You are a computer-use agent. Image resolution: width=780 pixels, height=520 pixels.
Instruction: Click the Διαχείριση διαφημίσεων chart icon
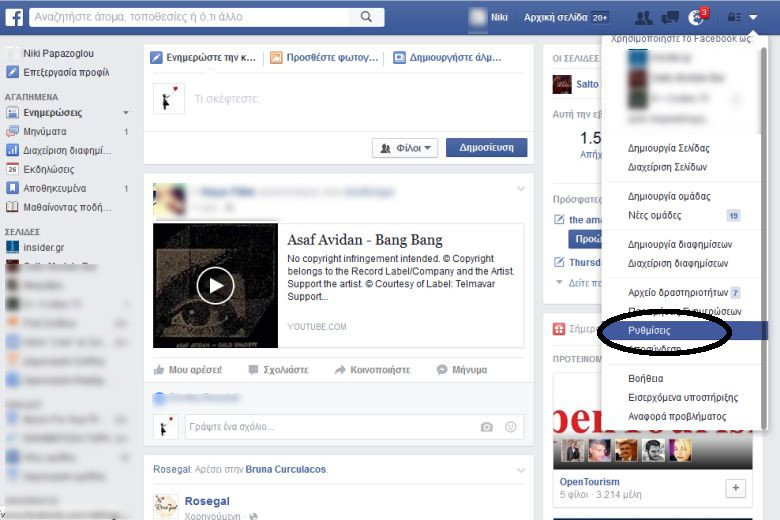[x=12, y=150]
